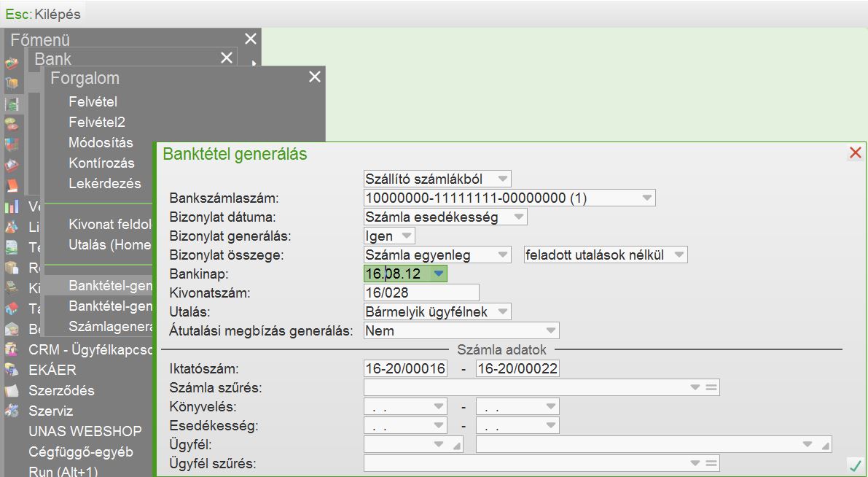Open the Könyvelés start date dropdown
This screenshot has height=477, width=868.
(x=439, y=407)
